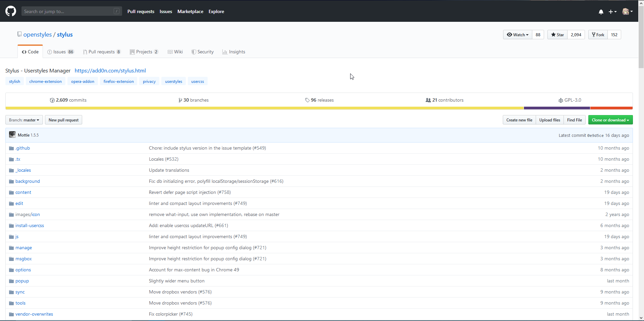The image size is (644, 321).
Task: Click the sync folder icon
Action: tap(11, 292)
